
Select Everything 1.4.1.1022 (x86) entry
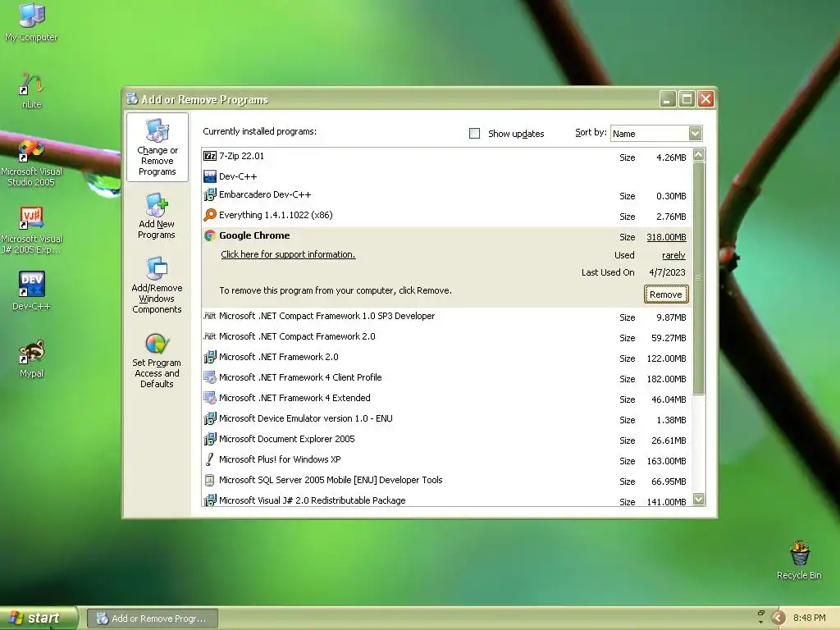tap(447, 216)
